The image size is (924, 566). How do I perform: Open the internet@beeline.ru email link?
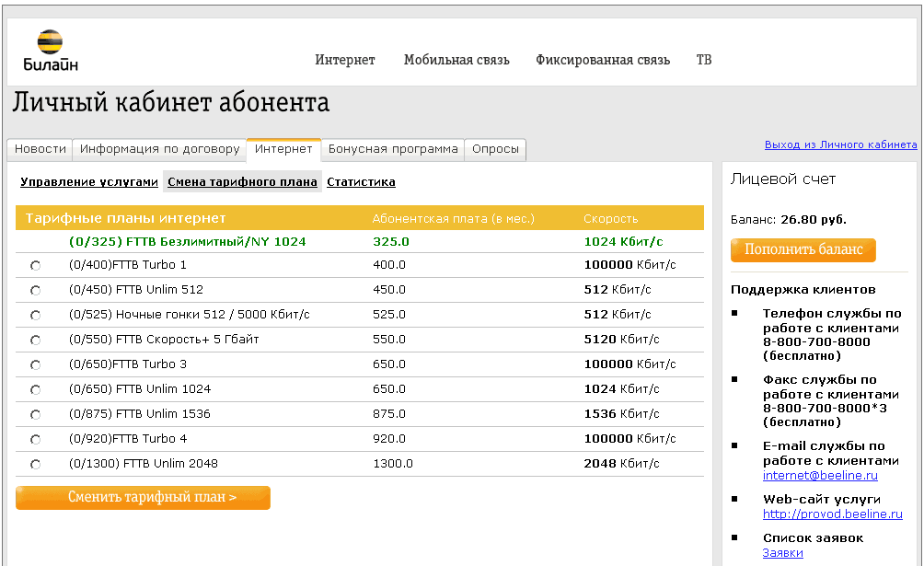click(820, 475)
